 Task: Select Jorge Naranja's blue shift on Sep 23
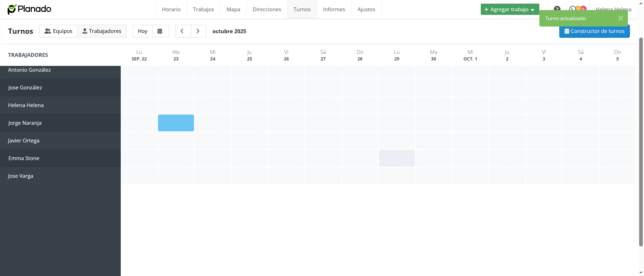click(x=176, y=123)
